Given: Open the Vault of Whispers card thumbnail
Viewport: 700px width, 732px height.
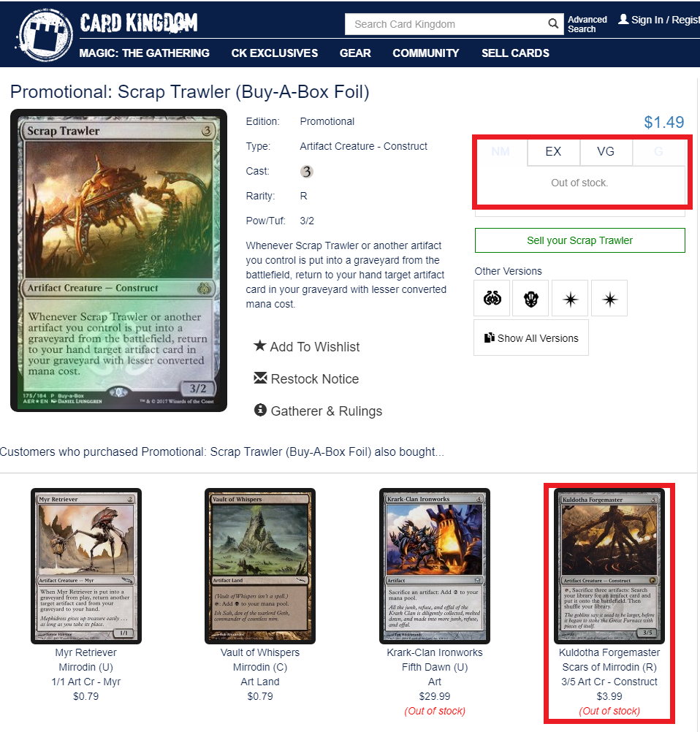Looking at the screenshot, I should tap(260, 566).
